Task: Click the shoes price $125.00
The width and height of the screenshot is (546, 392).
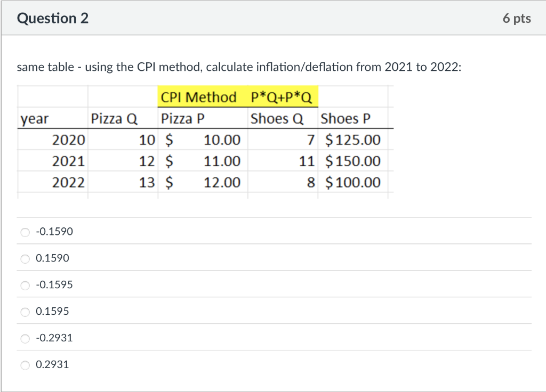Action: (x=353, y=140)
